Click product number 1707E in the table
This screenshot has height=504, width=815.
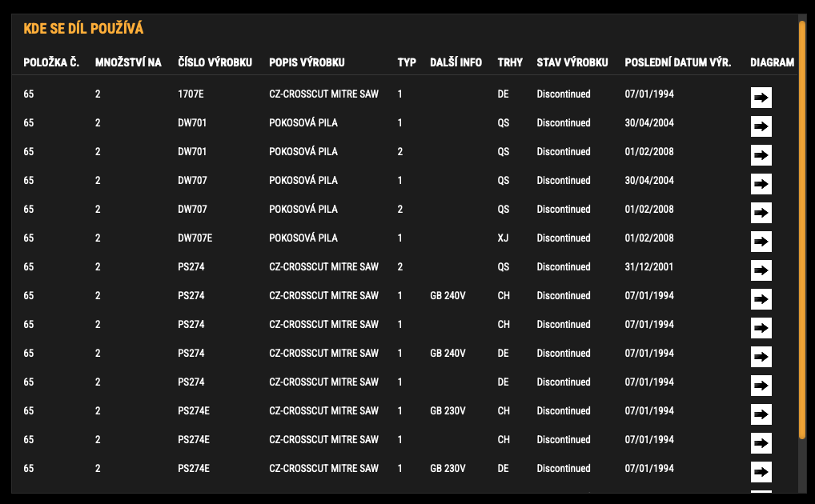click(x=191, y=94)
